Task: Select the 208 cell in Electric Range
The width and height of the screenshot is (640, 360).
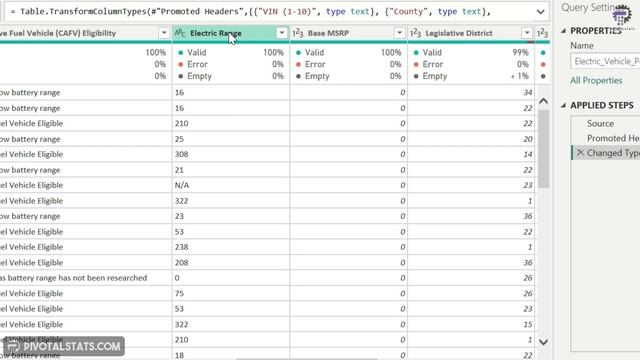Action: pos(231,262)
